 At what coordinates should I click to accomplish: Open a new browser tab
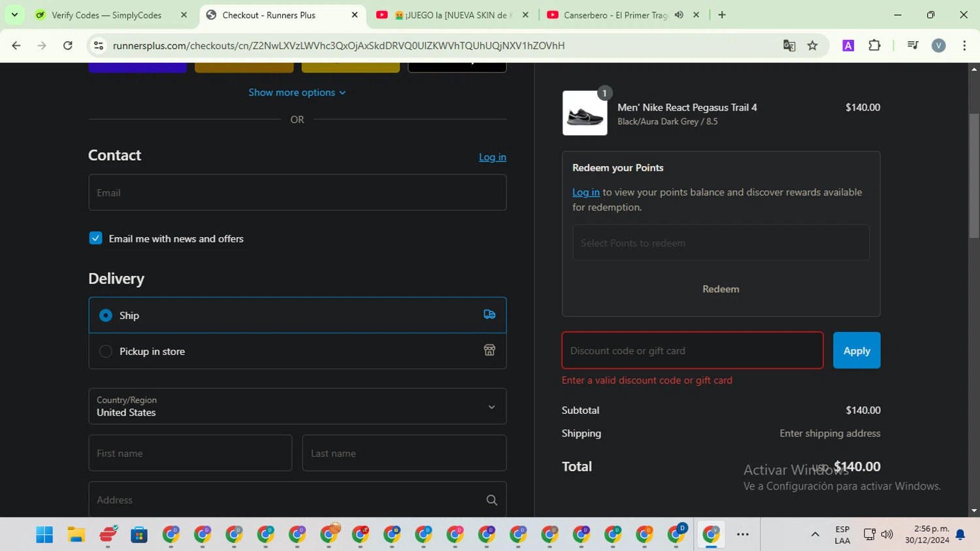coord(722,15)
